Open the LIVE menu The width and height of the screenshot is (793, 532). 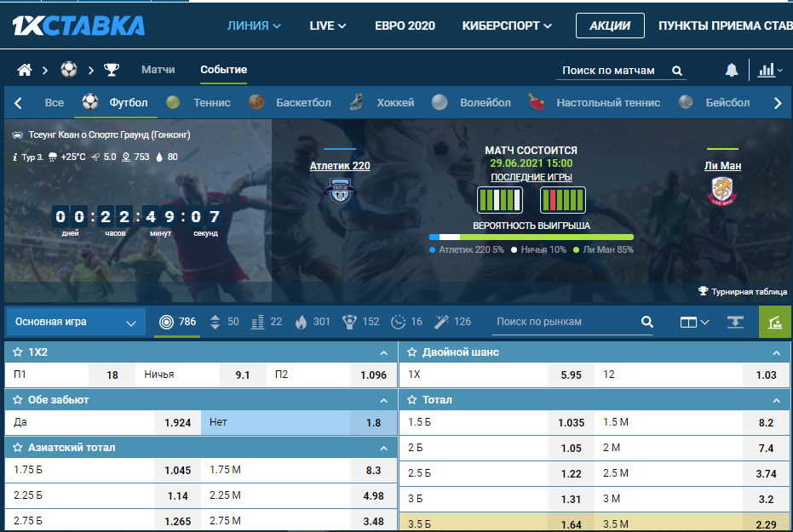coord(328,26)
